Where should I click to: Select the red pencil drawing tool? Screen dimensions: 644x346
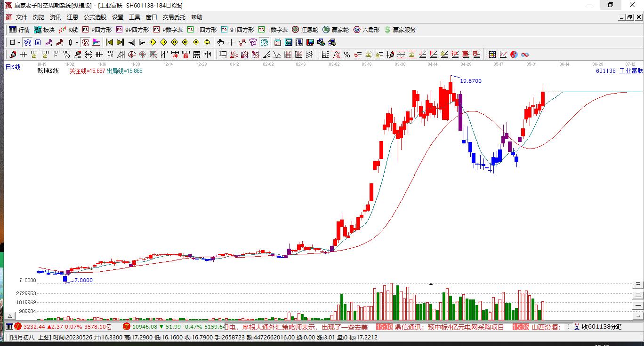[x=13, y=55]
